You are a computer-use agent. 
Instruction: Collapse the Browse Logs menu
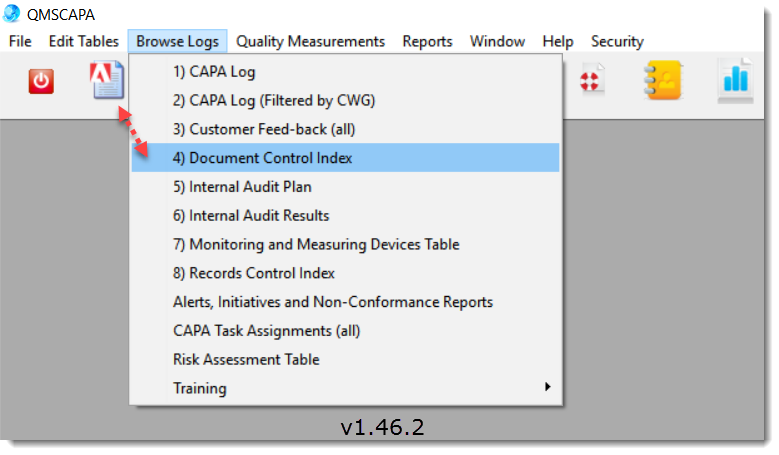pos(178,41)
